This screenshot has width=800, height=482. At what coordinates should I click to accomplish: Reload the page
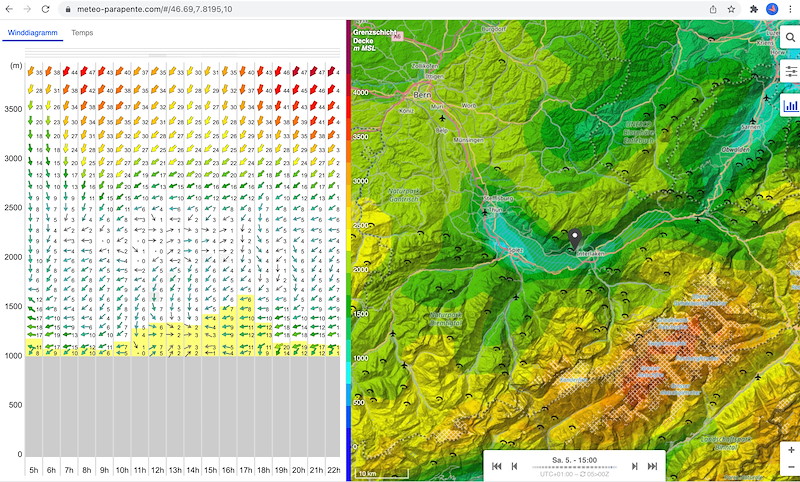coord(46,8)
